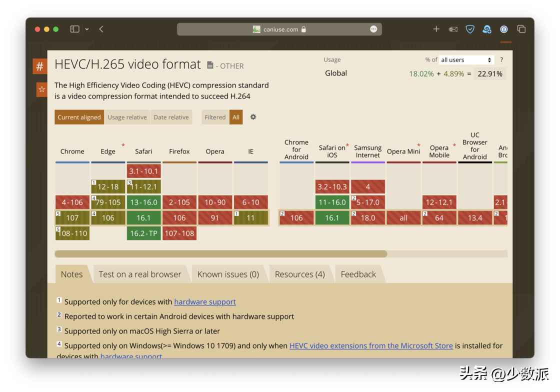Image resolution: width=560 pixels, height=392 pixels.
Task: Click the horizontal scrollbar under the table
Action: coord(220,254)
